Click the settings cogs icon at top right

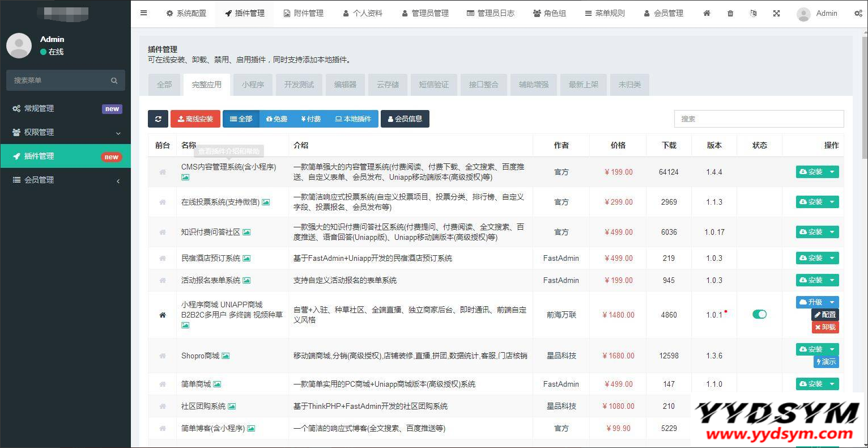click(858, 13)
